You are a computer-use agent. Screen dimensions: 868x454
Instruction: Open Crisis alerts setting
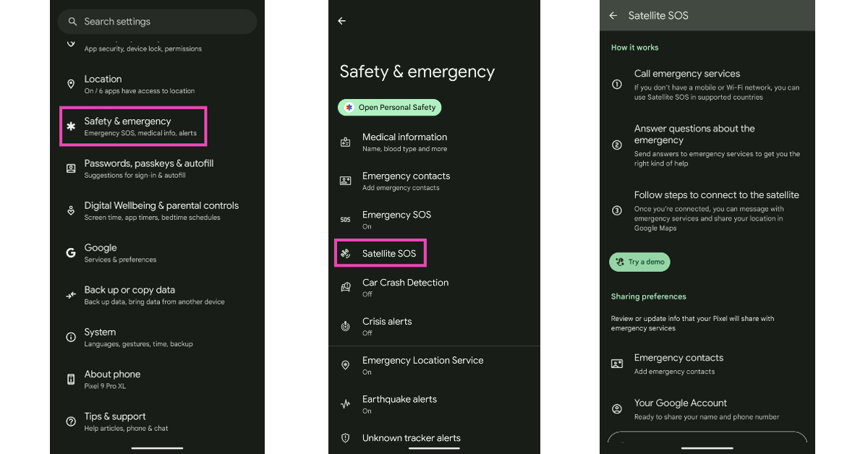point(387,326)
